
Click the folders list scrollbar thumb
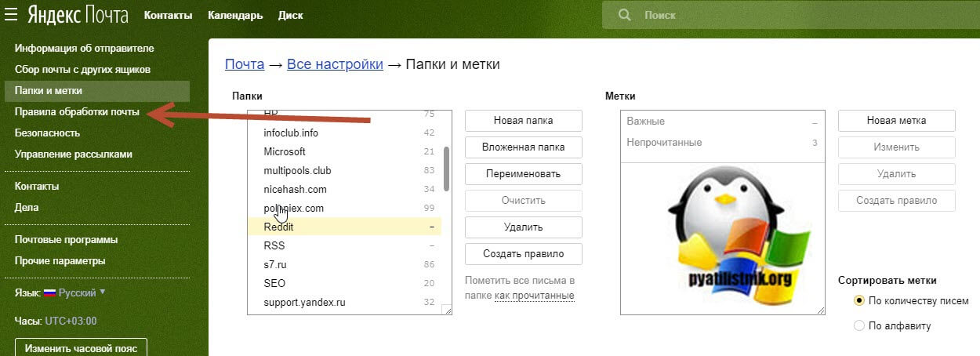pos(447,169)
